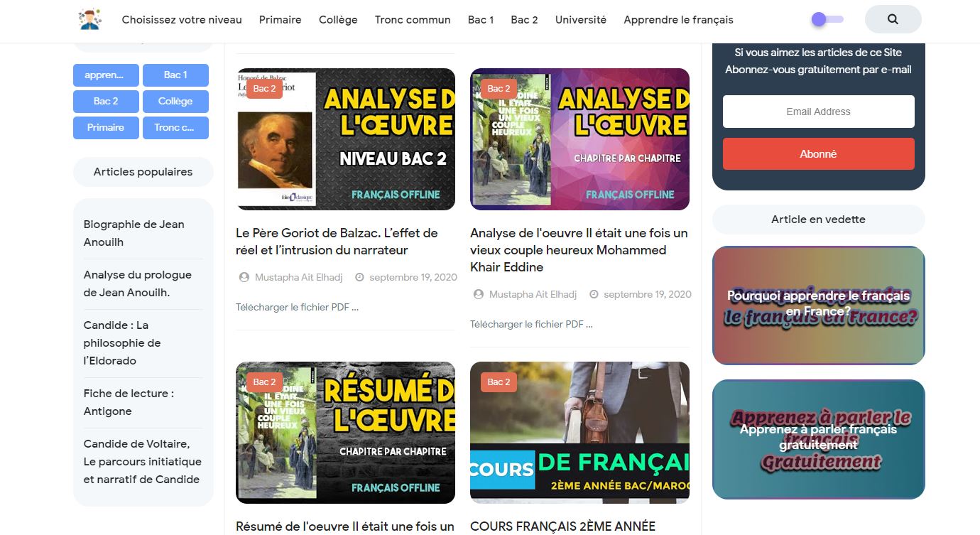Open the Tronc commun menu item
Image resolution: width=980 pixels, height=535 pixels.
click(x=413, y=20)
